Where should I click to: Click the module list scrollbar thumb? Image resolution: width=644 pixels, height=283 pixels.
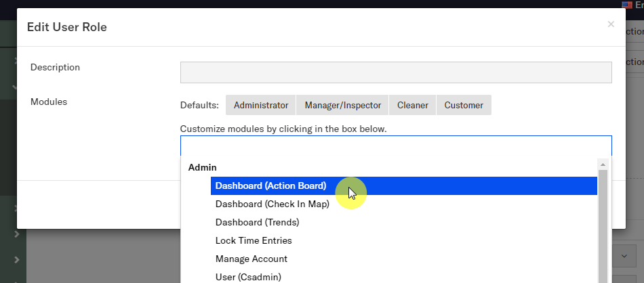pos(602,230)
